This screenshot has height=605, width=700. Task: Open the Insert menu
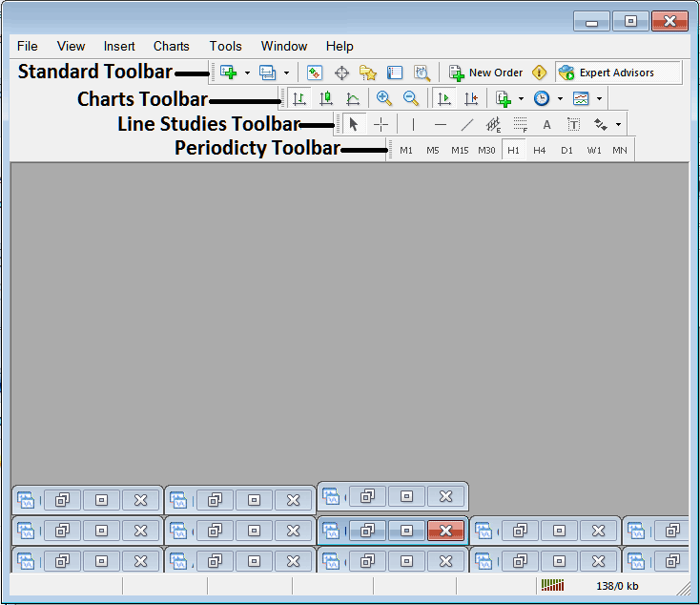pyautogui.click(x=119, y=46)
